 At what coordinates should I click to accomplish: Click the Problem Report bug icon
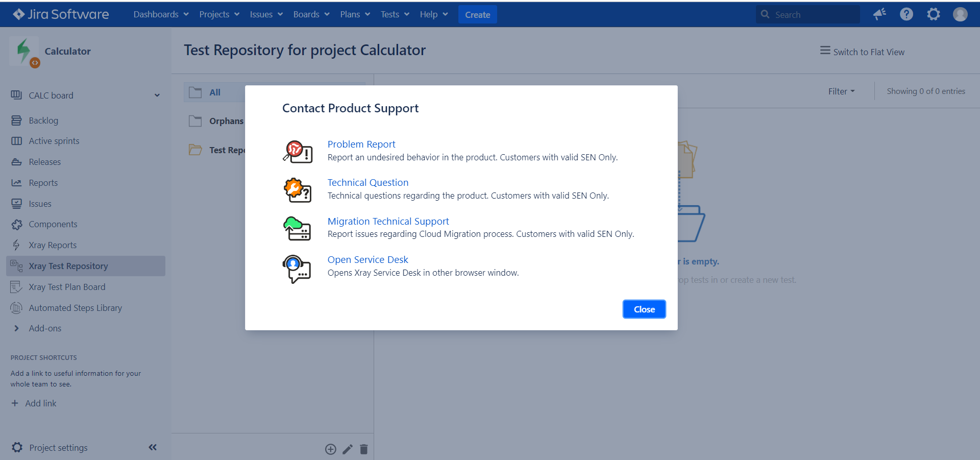click(298, 152)
